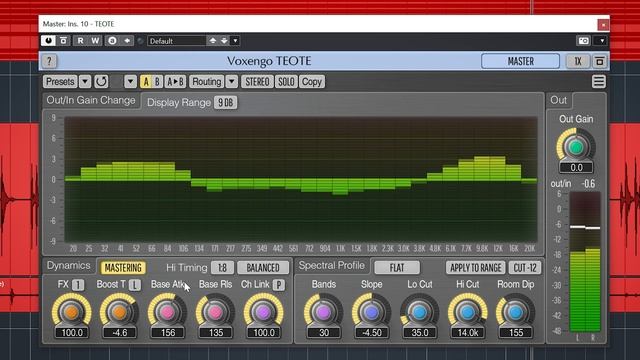
Task: Enable automation Read (R) button
Action: pyautogui.click(x=80, y=41)
